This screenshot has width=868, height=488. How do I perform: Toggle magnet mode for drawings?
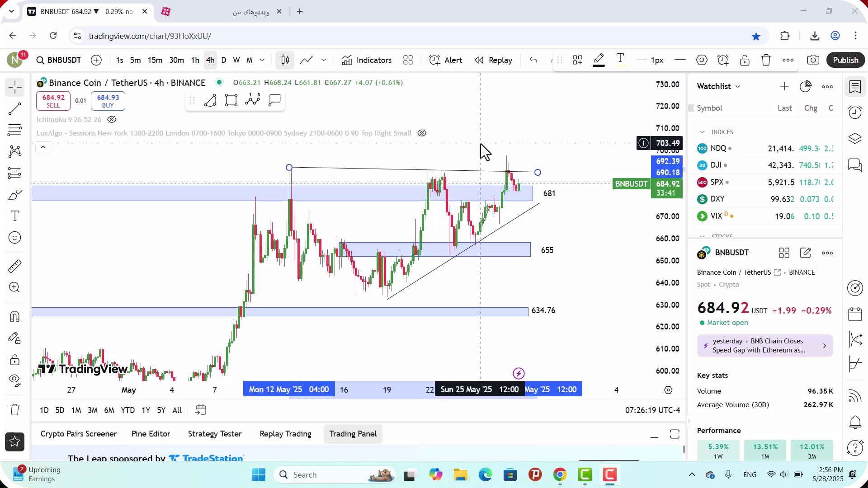15,316
